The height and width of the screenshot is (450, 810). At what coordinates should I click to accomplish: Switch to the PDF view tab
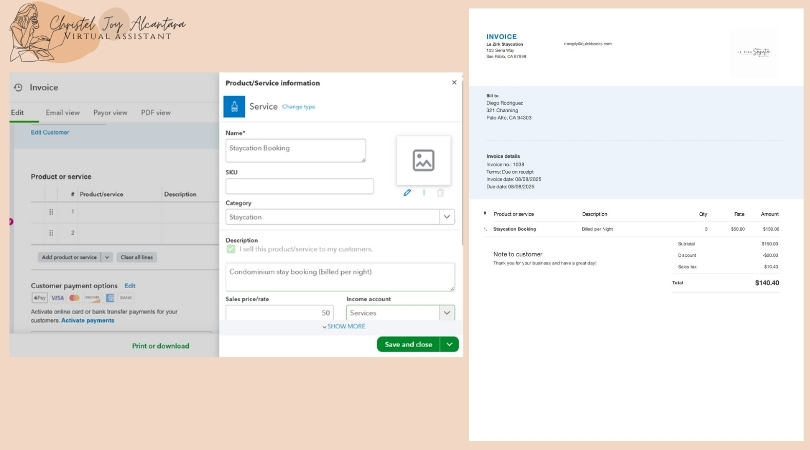click(155, 113)
